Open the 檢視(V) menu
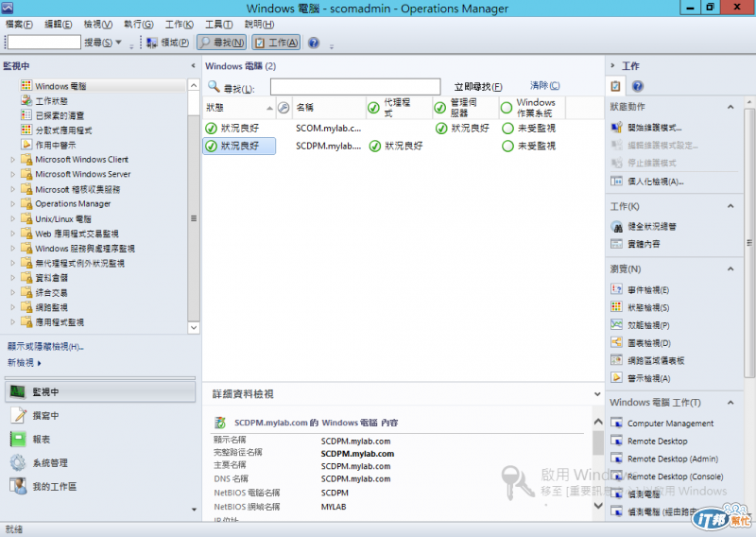This screenshot has height=537, width=756. coord(98,25)
